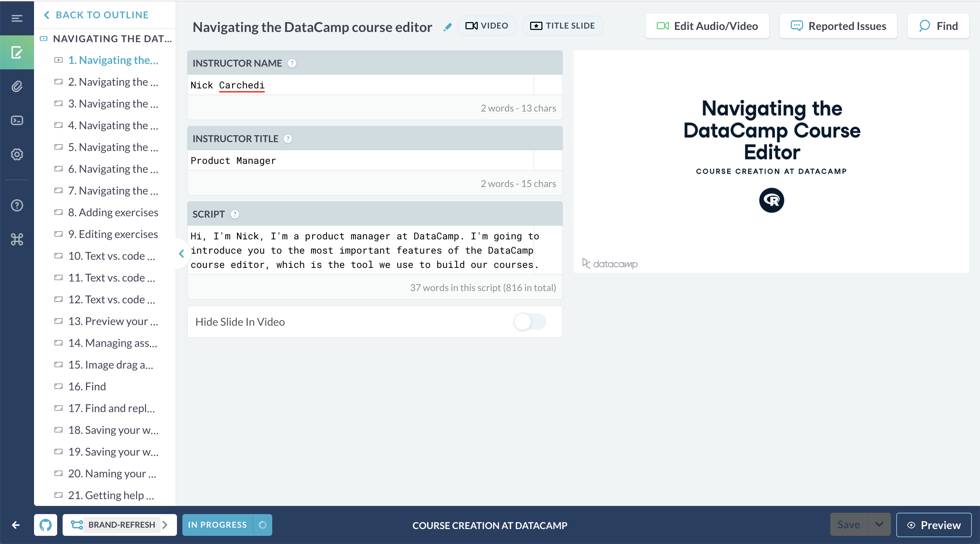This screenshot has width=980, height=544.
Task: Click the in-progress spinner icon
Action: (x=262, y=525)
